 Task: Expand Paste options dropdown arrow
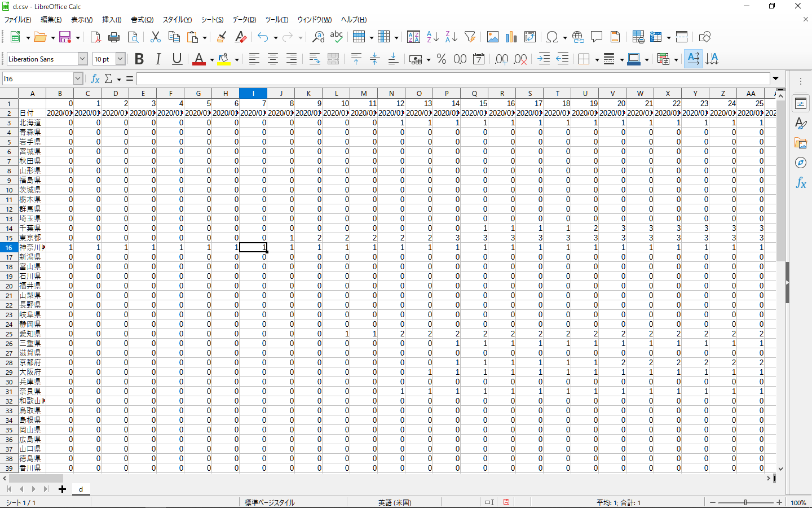coord(205,38)
